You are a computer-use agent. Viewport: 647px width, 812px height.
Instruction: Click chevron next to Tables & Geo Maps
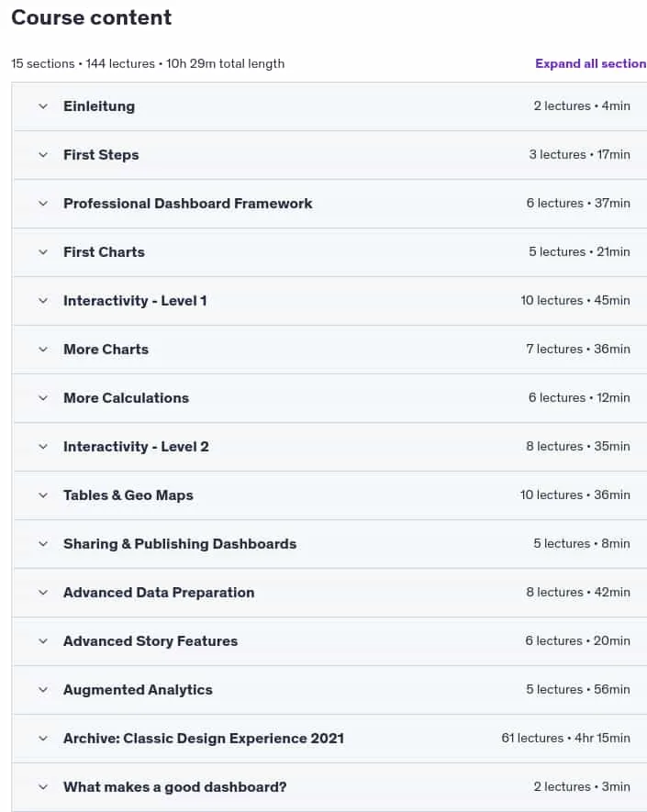point(43,495)
